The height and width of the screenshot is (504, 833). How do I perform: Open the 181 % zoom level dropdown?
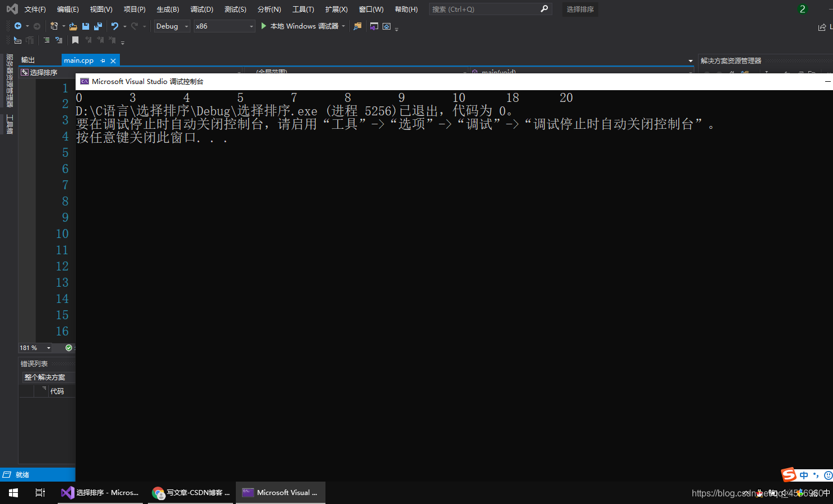click(35, 348)
